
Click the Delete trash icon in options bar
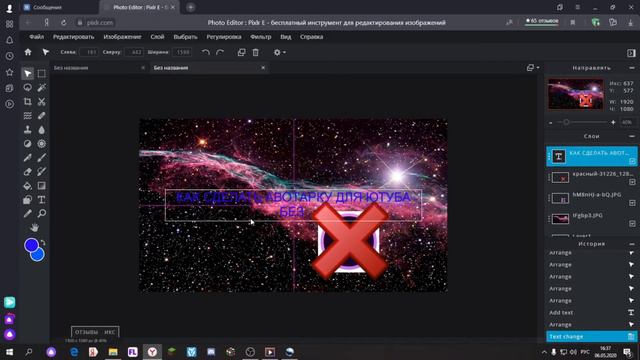256,52
